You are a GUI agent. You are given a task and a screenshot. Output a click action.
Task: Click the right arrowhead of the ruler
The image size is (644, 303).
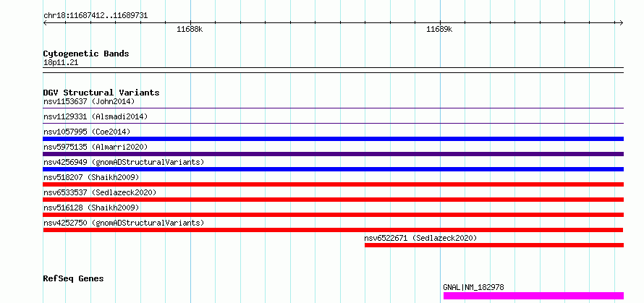622,23
